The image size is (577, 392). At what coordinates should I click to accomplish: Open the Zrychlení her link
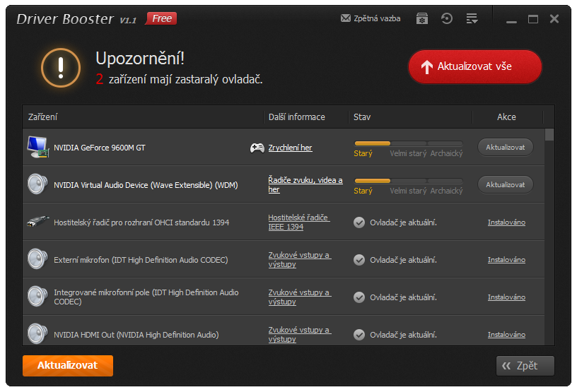290,148
